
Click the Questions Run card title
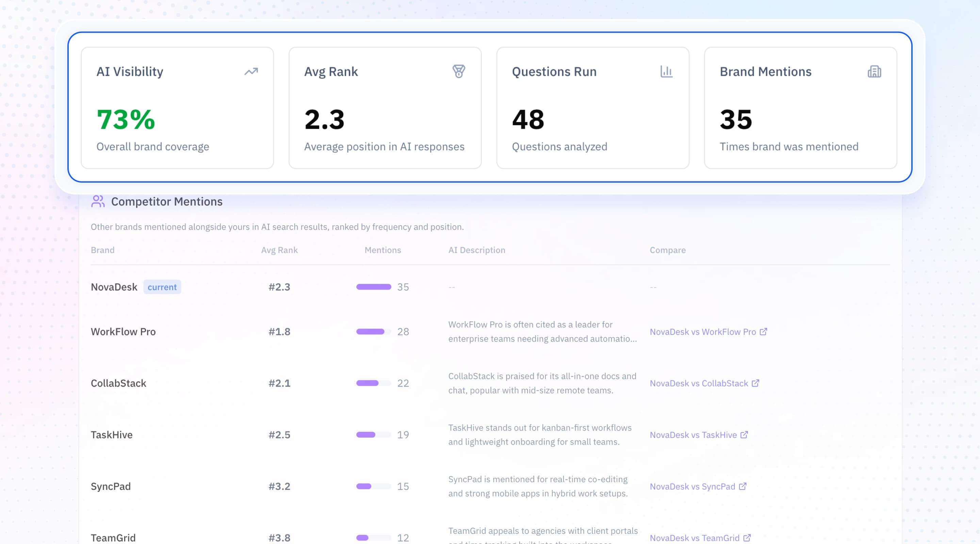pos(554,71)
